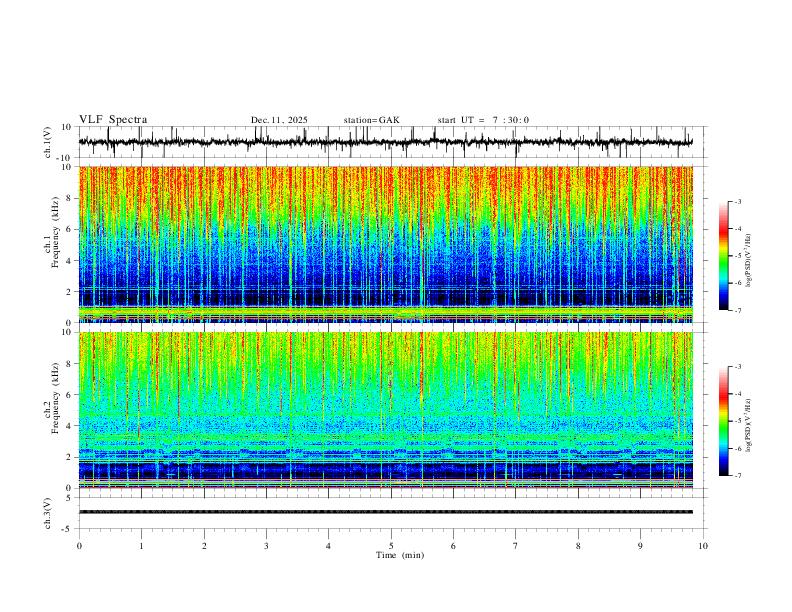Click the "8" kHz tick on the ch.1 frequency axis
The height and width of the screenshot is (612, 792).
70,198
